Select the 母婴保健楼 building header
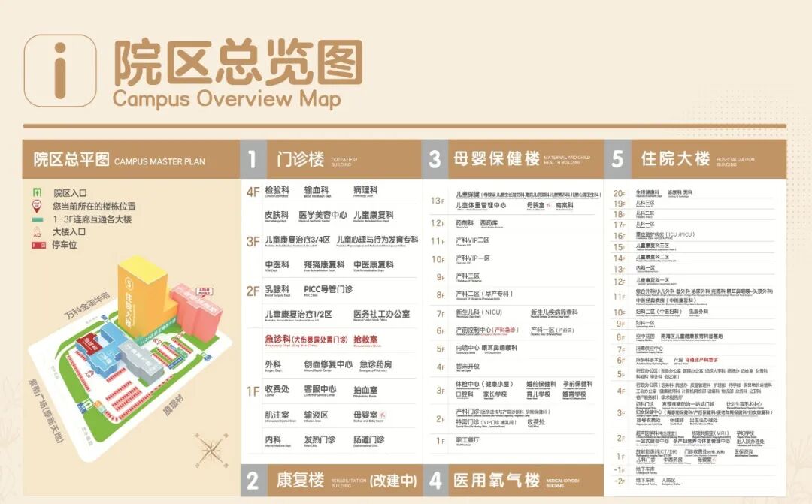Image resolution: width=812 pixels, height=504 pixels. coord(496,159)
